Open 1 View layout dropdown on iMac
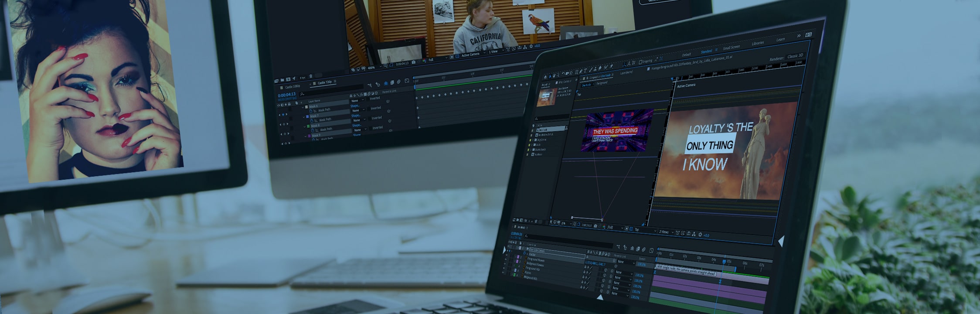980x314 pixels. pyautogui.click(x=496, y=51)
